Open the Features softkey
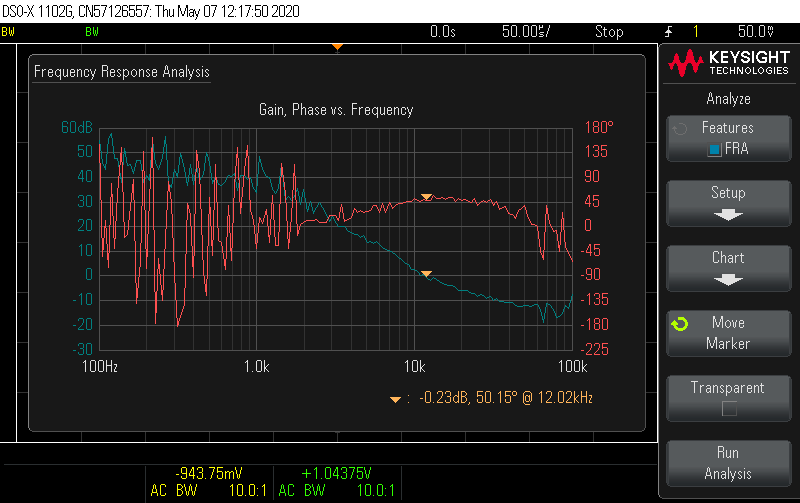The height and width of the screenshot is (503, 800). tap(729, 138)
